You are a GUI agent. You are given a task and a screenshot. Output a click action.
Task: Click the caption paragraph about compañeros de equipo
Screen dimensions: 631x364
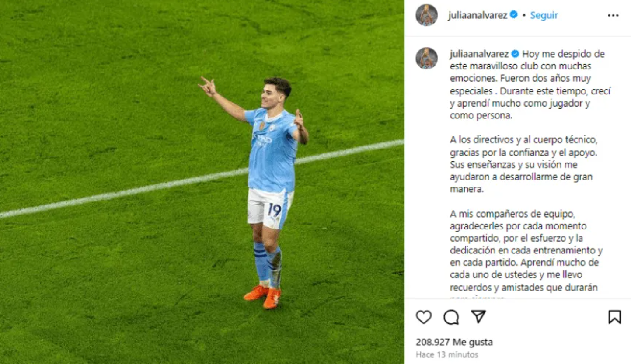pos(526,257)
